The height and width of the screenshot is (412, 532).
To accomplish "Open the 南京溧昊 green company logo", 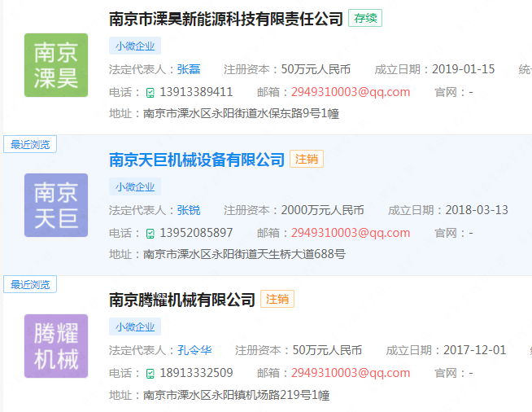I will coord(56,65).
